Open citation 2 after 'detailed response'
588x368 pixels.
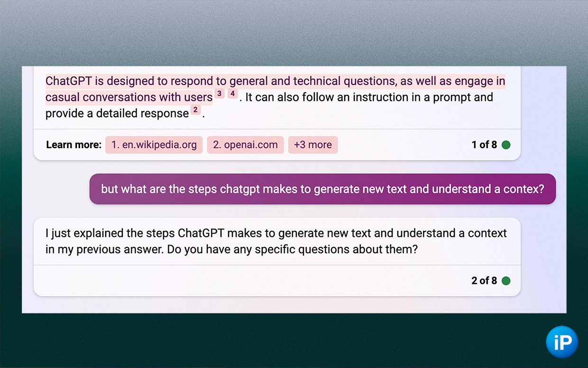195,110
